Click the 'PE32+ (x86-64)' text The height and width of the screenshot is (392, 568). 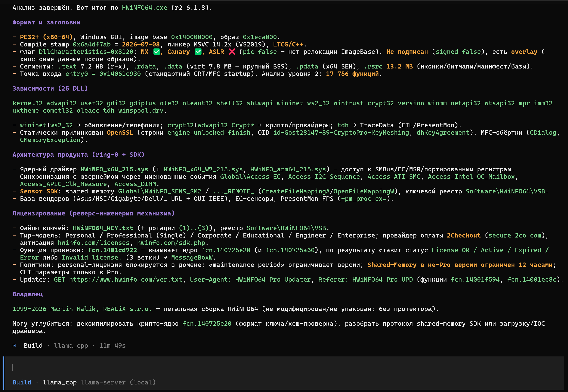click(47, 37)
